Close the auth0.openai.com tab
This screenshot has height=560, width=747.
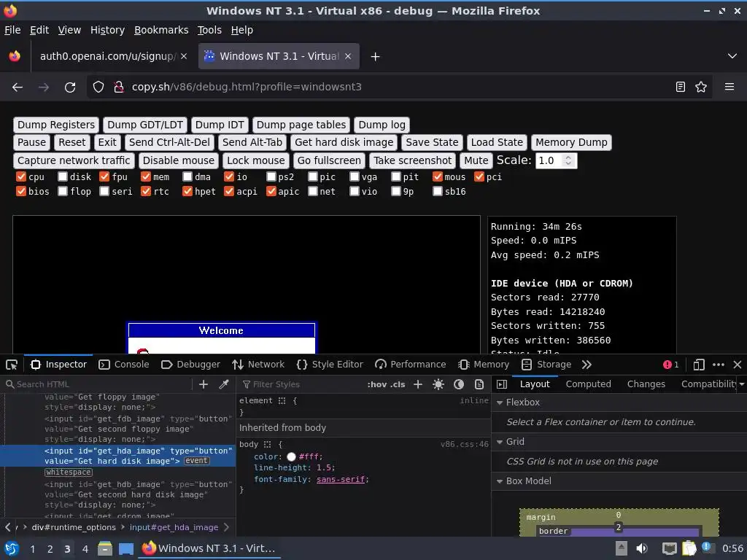pos(184,56)
